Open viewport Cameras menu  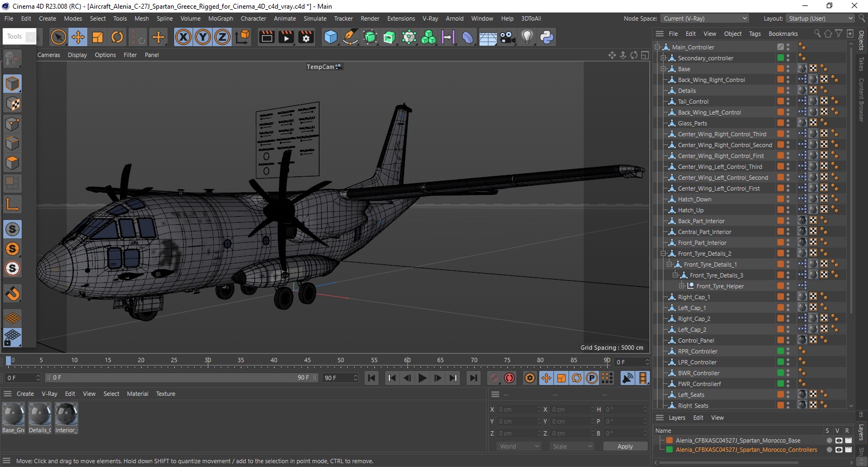click(49, 55)
